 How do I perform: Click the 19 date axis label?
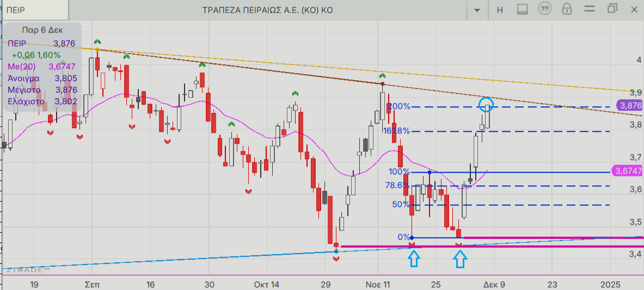point(34,284)
